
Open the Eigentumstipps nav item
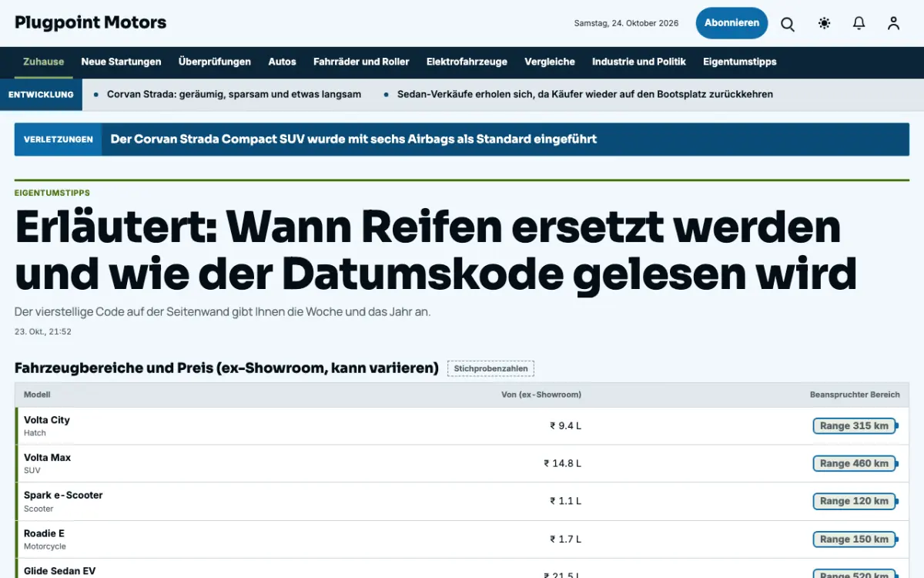pos(740,62)
